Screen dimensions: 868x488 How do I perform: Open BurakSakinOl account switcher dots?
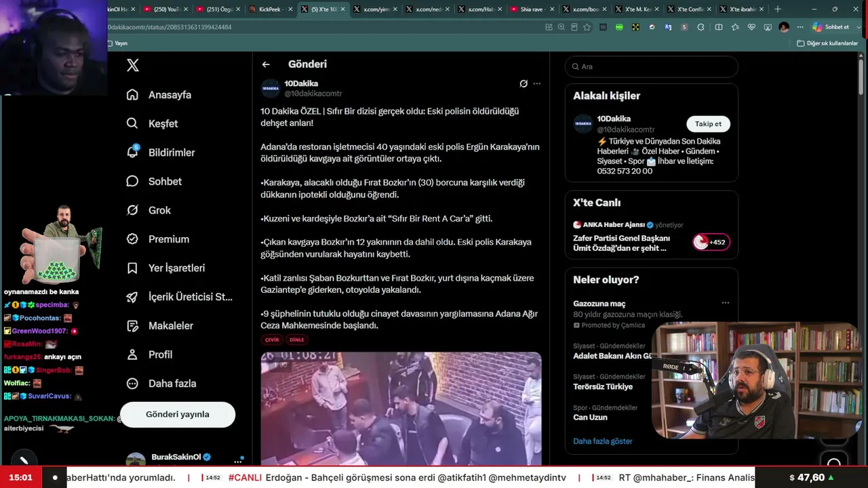238,462
